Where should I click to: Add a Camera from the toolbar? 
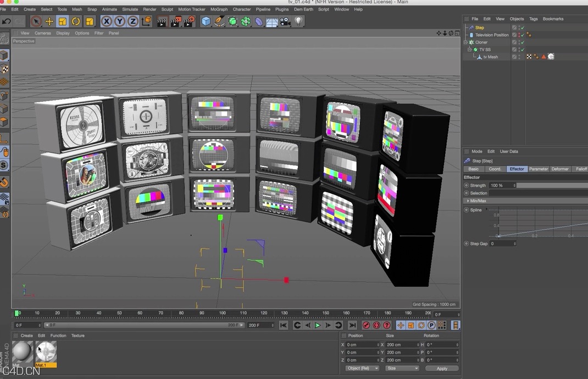click(x=285, y=21)
